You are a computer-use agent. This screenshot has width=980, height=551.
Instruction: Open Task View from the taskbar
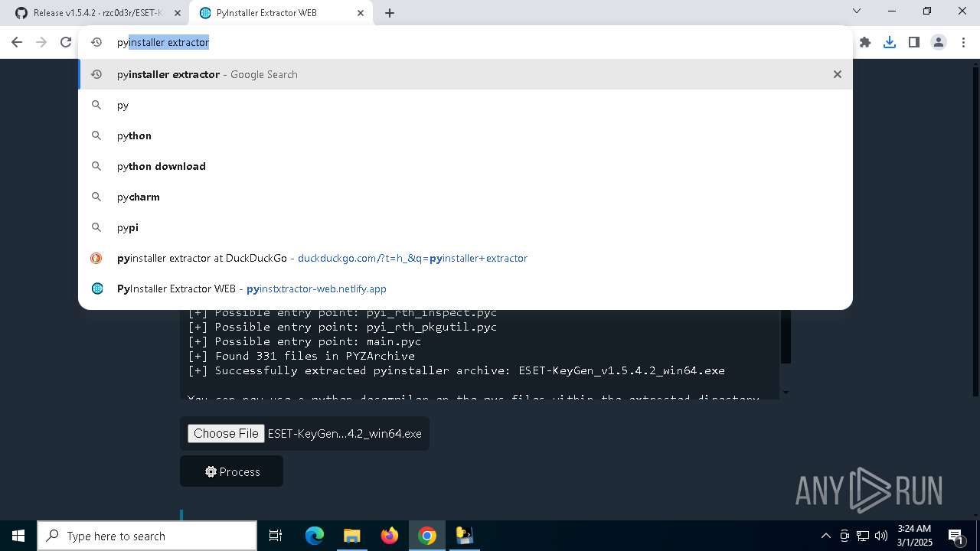pyautogui.click(x=276, y=536)
